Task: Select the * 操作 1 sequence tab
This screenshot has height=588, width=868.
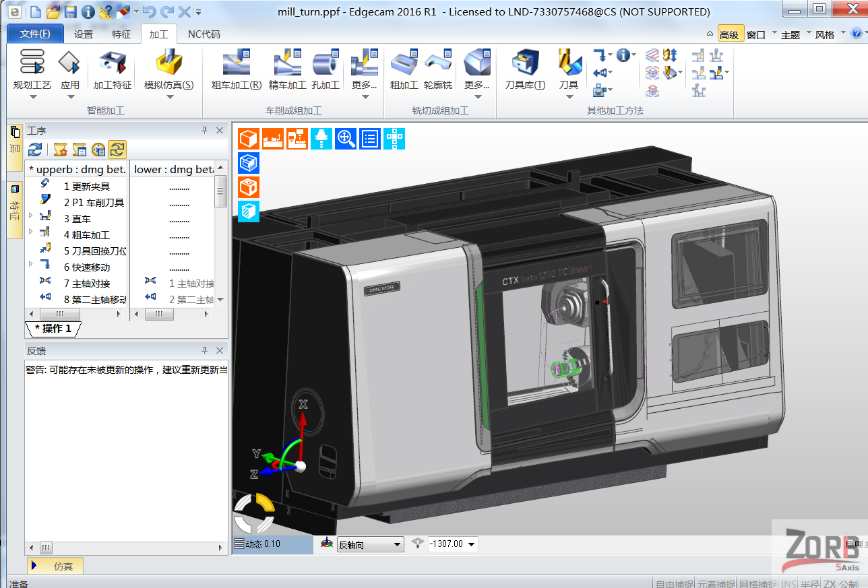Action: point(53,329)
